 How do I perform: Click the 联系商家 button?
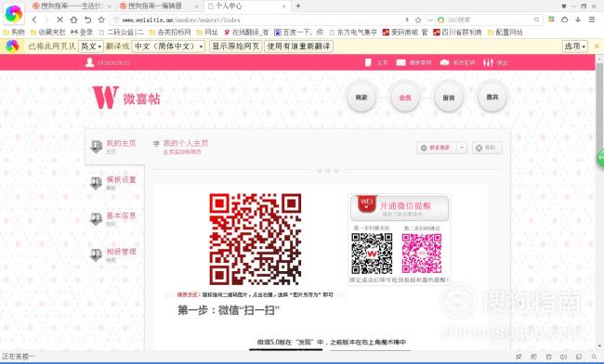coord(437,148)
